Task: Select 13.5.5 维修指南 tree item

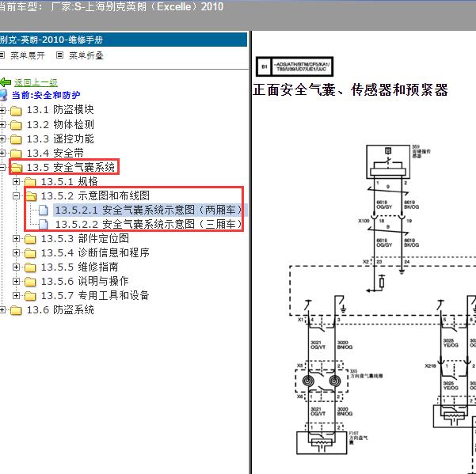Action: pyautogui.click(x=79, y=267)
